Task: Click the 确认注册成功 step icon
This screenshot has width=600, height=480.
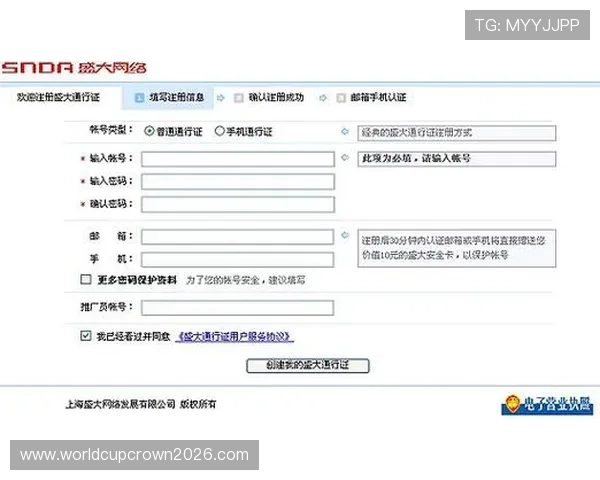Action: click(238, 98)
